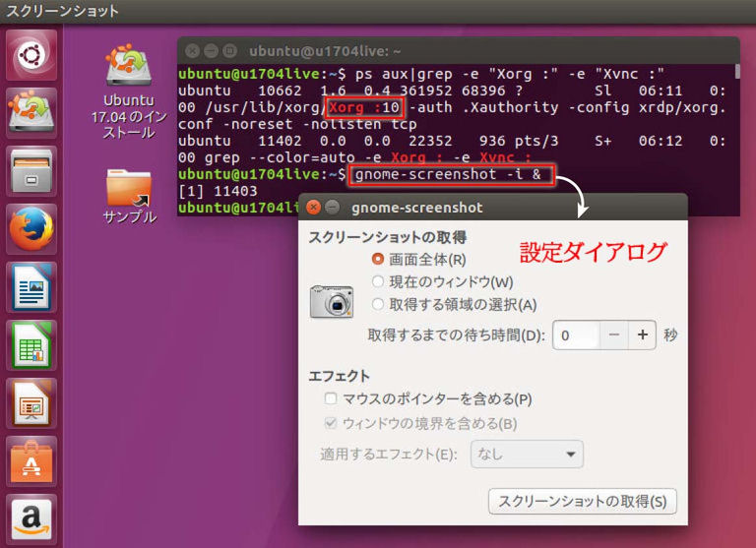Decrease delay with the minus button
Viewport: 756px width, 548px height.
pos(614,335)
